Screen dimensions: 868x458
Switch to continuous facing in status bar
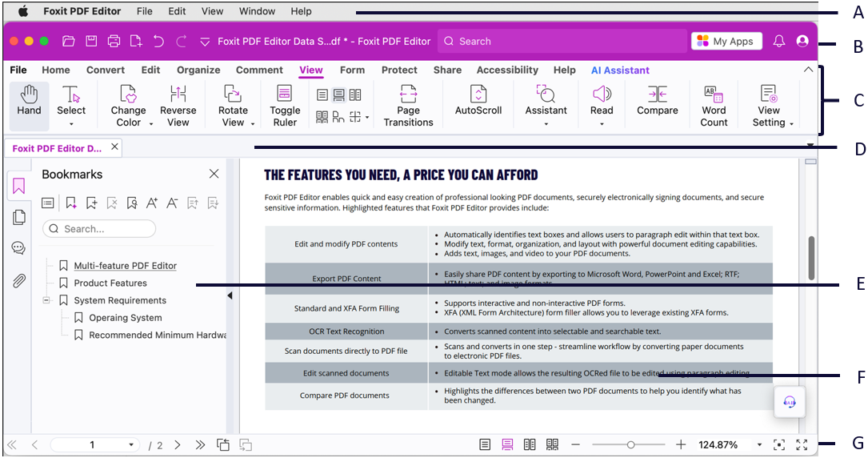[x=552, y=444]
